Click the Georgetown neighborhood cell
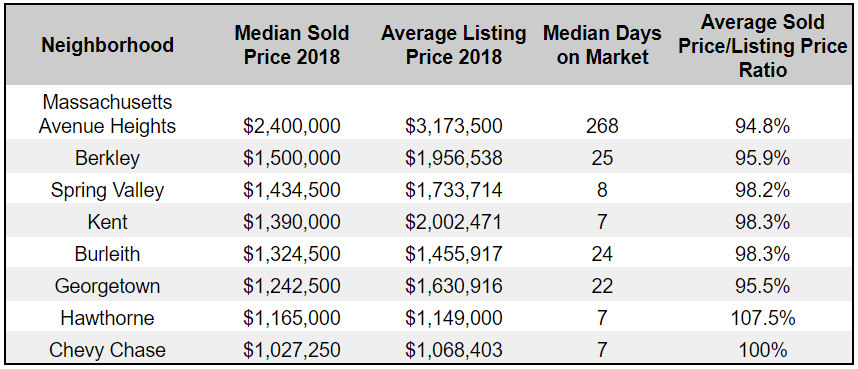This screenshot has height=369, width=858. (107, 286)
